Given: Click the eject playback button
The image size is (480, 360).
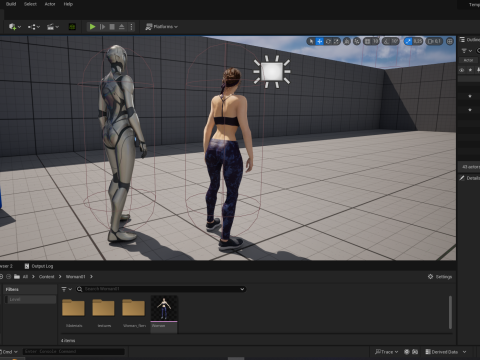Looking at the screenshot, I should pos(122,27).
